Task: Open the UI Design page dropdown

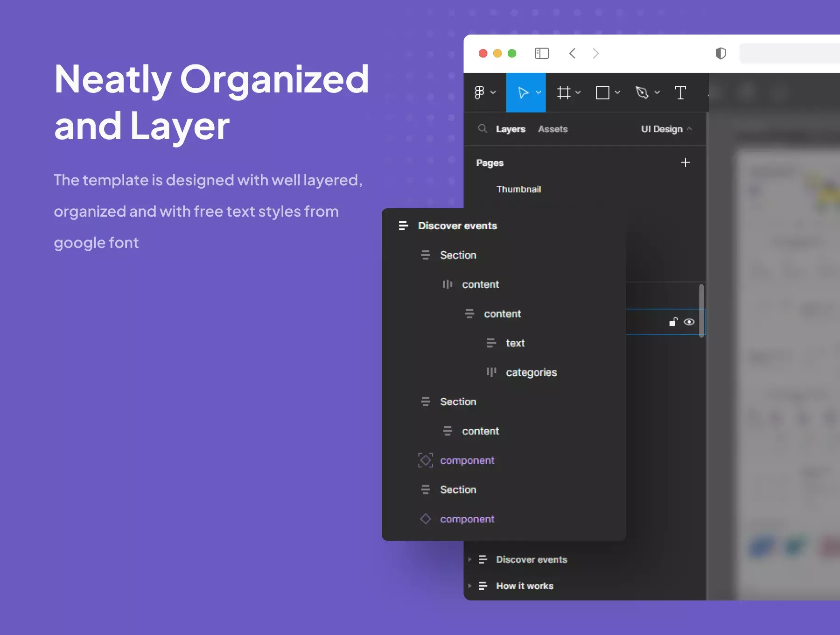Action: pyautogui.click(x=666, y=129)
